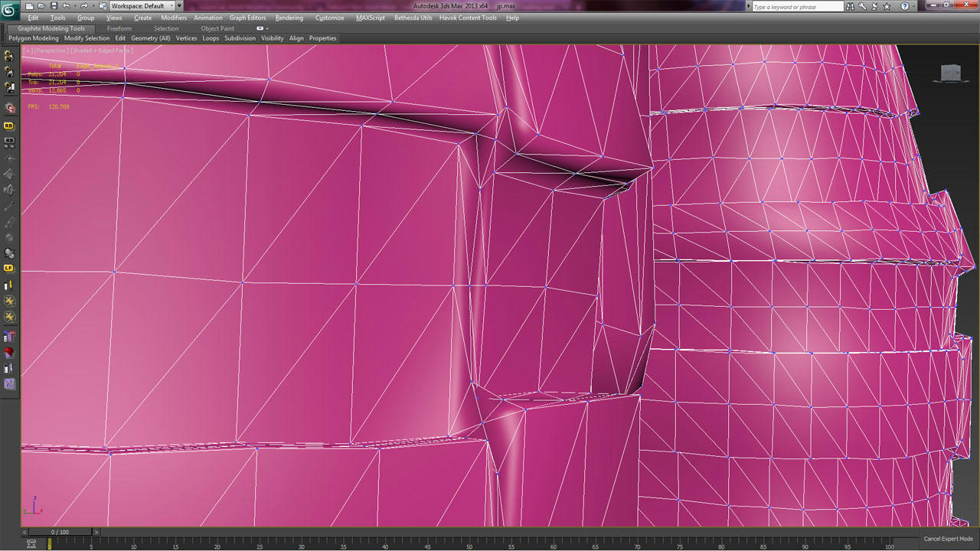Image resolution: width=980 pixels, height=551 pixels.
Task: Click the binoculars search icon
Action: click(x=851, y=7)
